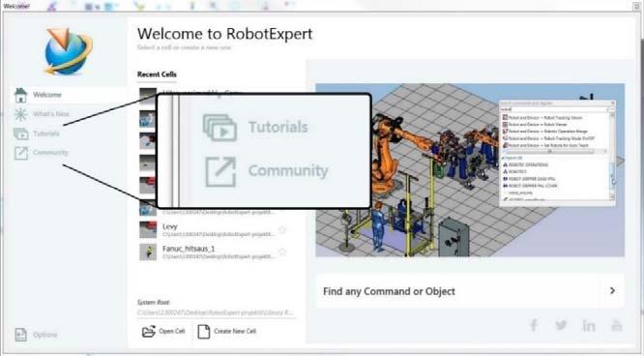Viewport: 644px width, 356px height.
Task: Select the Welcome tab label
Action: [x=47, y=95]
